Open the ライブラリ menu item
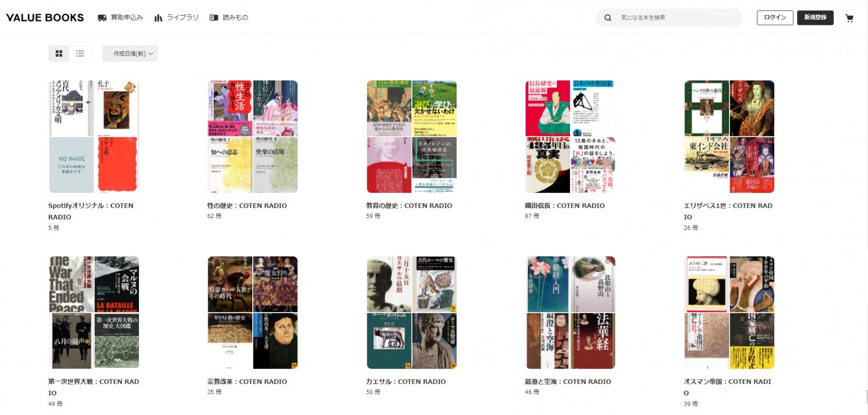Screen dimensions: 868x415 pos(176,18)
